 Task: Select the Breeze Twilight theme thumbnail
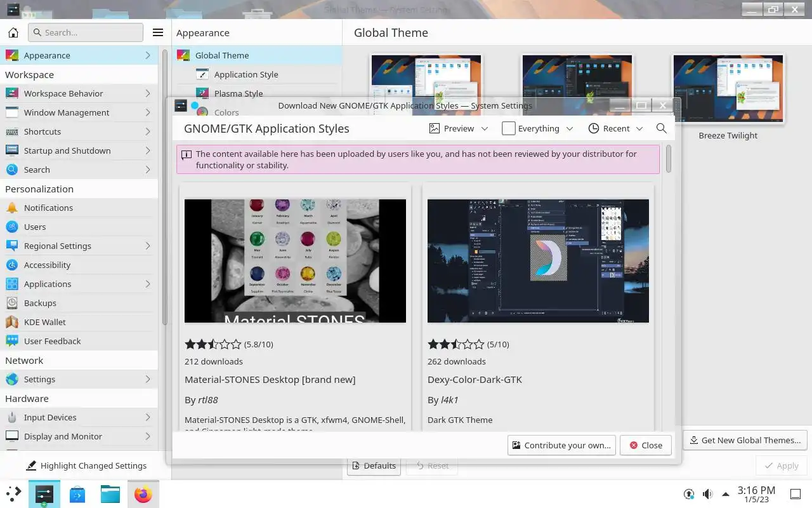click(728, 88)
